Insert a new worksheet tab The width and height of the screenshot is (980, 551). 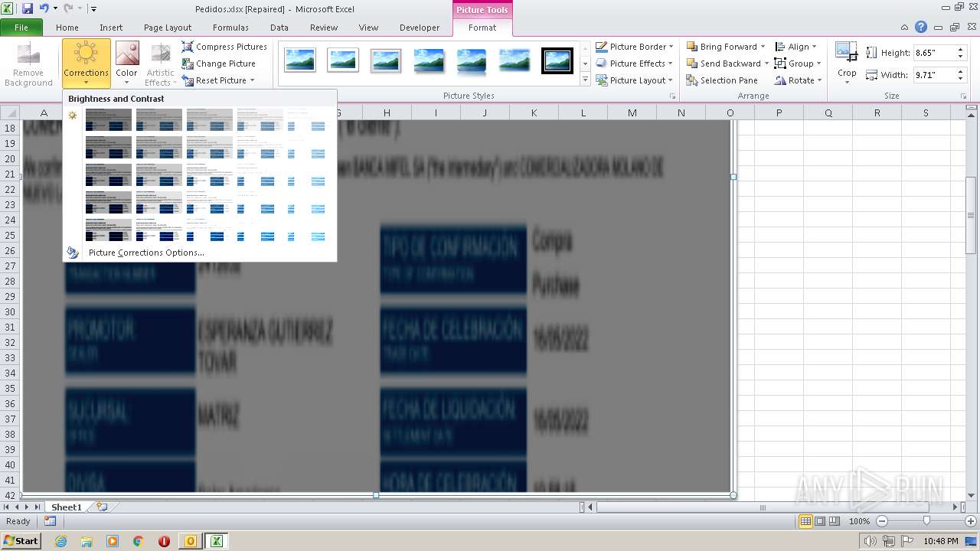tap(101, 507)
